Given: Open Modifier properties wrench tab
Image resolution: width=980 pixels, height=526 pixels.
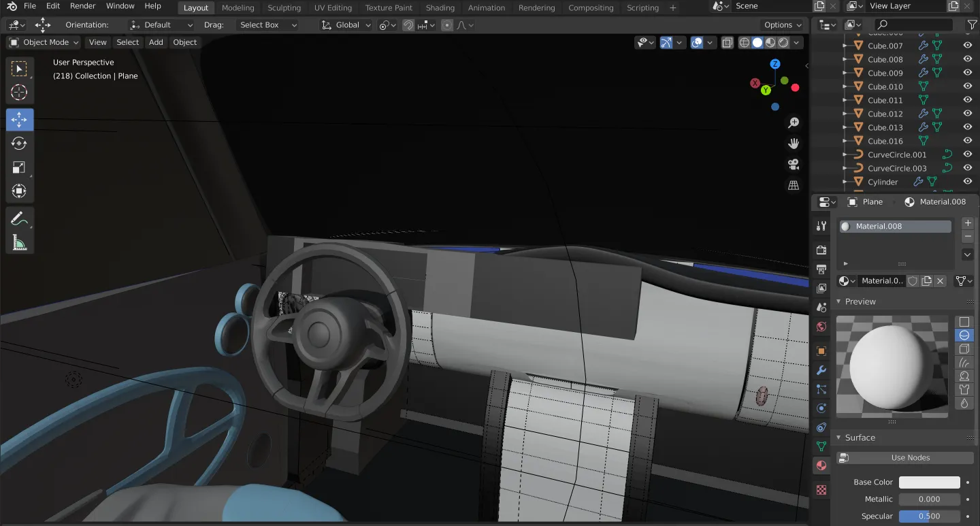Looking at the screenshot, I should pos(821,370).
